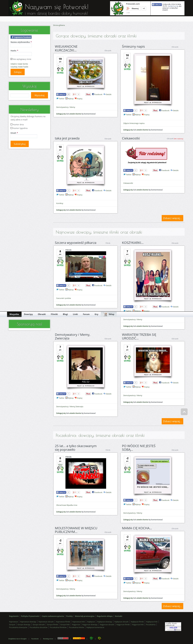Viewport: 193px width, 644px height.
Task: Click Facebook Lubię to under MAMA CIĘ KOCHA
Action: (128, 578)
